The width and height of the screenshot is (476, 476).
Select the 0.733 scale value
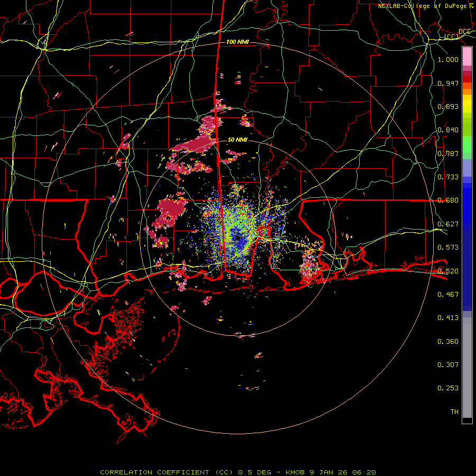448,177
